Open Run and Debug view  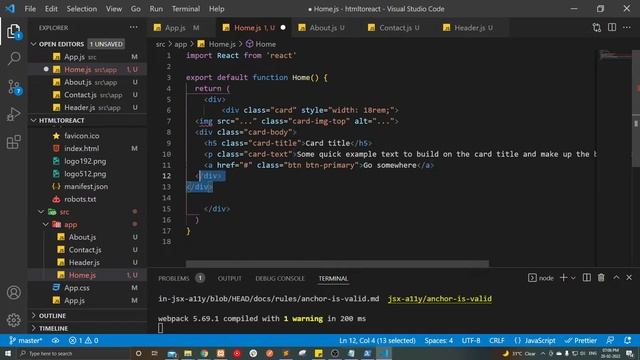[x=13, y=114]
